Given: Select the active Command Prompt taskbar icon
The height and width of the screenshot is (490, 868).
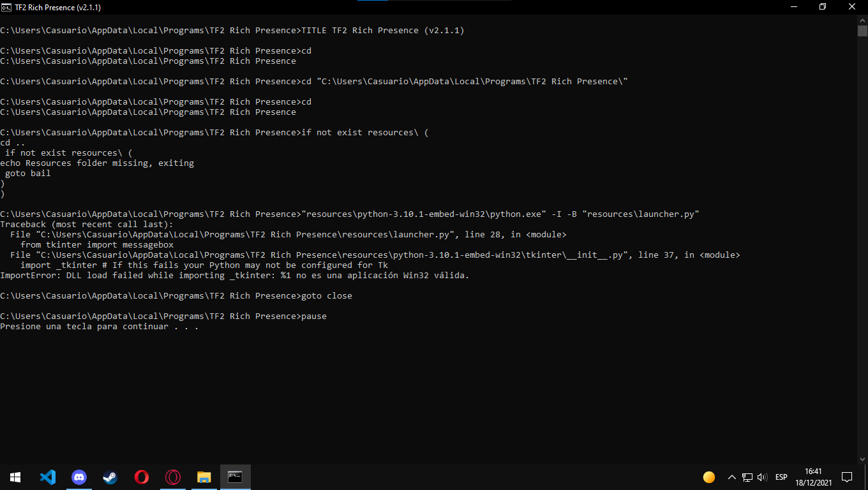Looking at the screenshot, I should (235, 477).
